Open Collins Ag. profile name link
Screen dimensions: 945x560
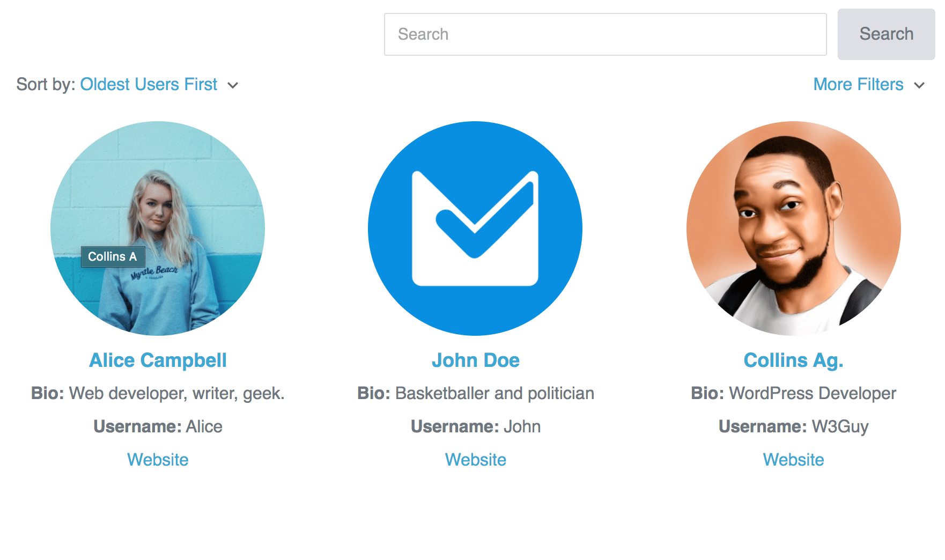(793, 360)
